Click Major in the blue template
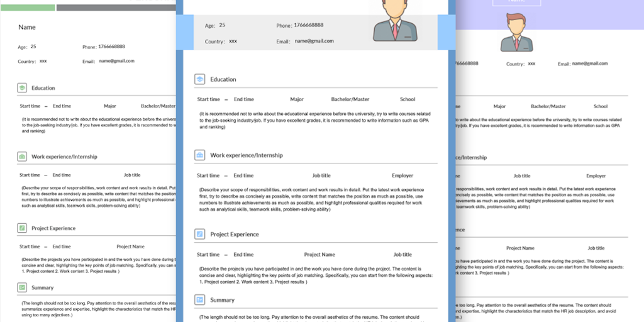Image resolution: width=644 pixels, height=322 pixels. [x=297, y=99]
